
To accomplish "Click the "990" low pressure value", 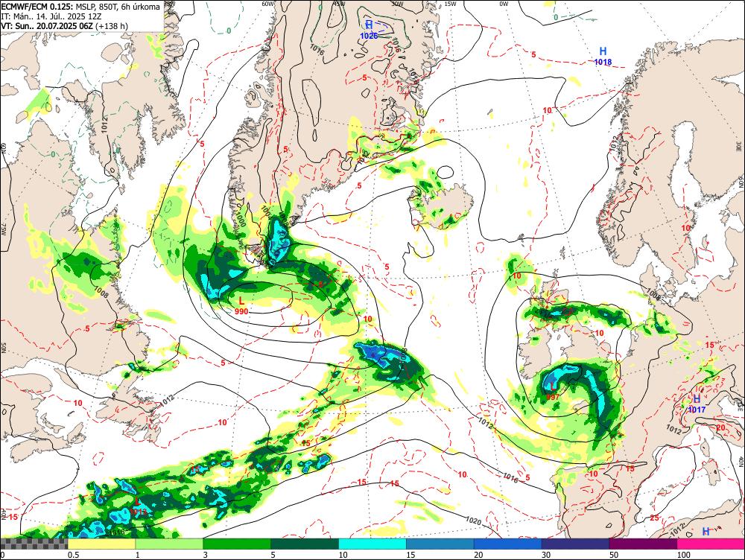I will pos(241,311).
